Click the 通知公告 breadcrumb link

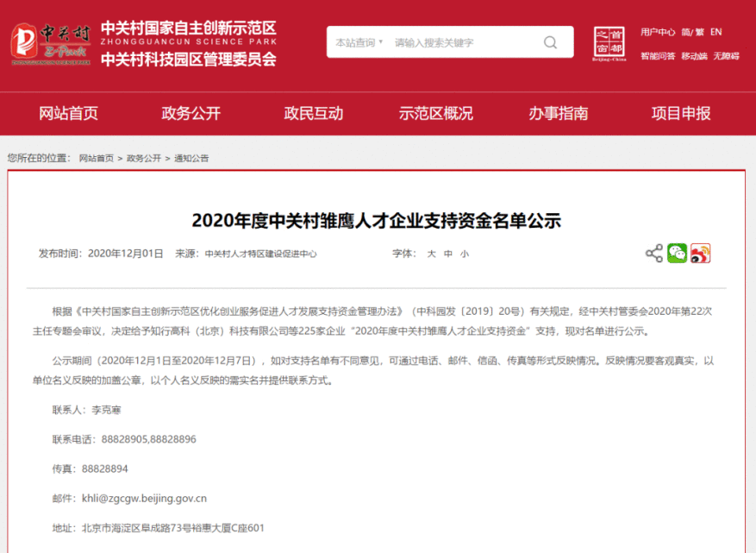click(191, 158)
